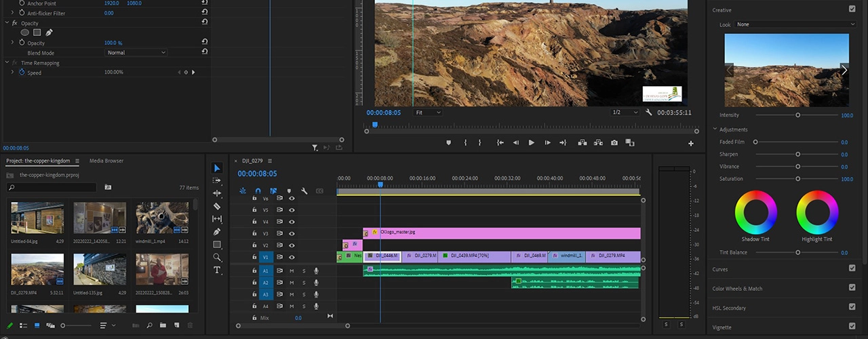The height and width of the screenshot is (339, 868).
Task: Open Program Monitor settings wrench
Action: tap(648, 113)
